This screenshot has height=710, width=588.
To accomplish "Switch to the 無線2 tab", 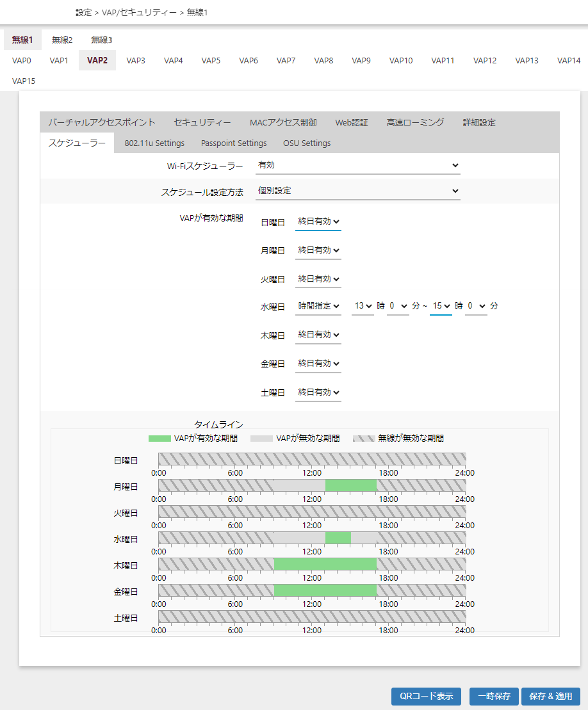I will [x=62, y=40].
